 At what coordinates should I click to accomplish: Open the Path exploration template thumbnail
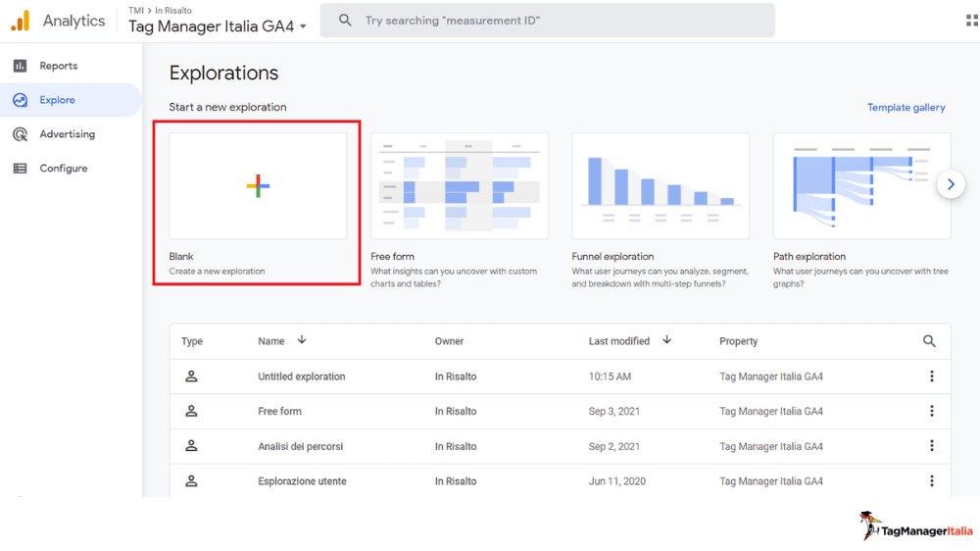(861, 185)
